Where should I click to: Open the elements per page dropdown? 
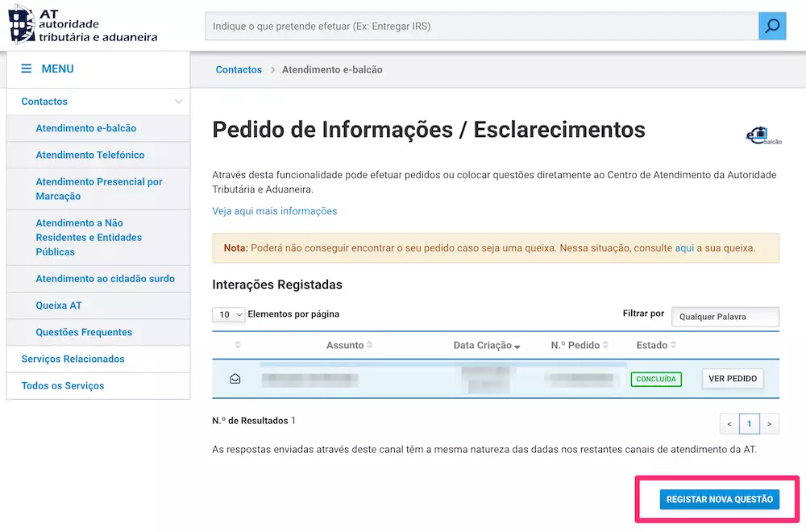pyautogui.click(x=229, y=314)
